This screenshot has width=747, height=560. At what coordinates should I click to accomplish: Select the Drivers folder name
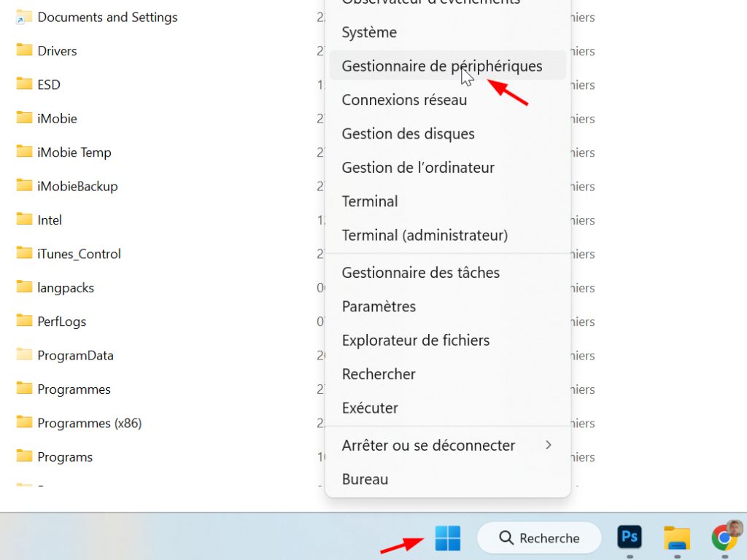tap(57, 51)
